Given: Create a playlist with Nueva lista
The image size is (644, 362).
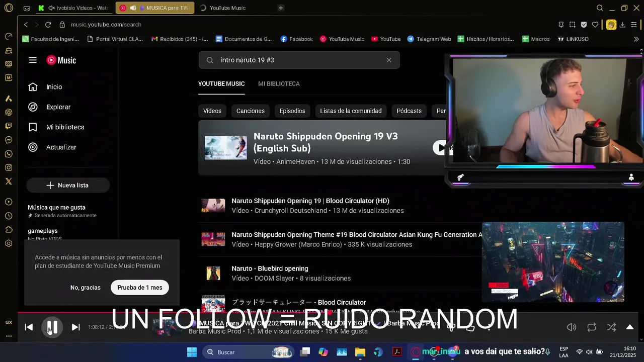Looking at the screenshot, I should coord(68,186).
